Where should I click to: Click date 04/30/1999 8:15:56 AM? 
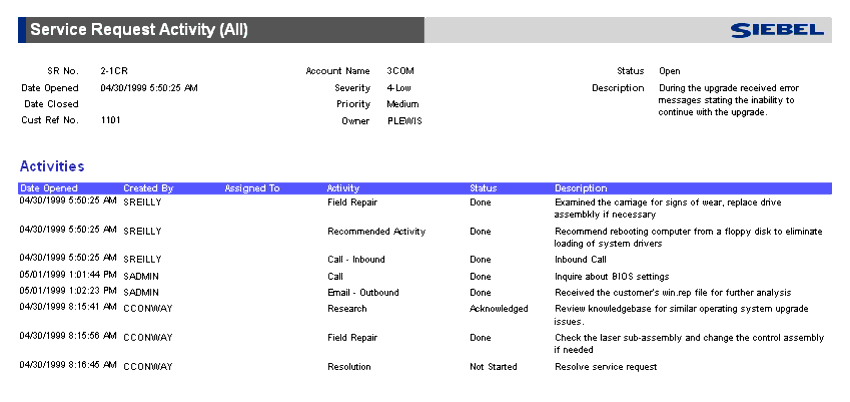coord(68,336)
